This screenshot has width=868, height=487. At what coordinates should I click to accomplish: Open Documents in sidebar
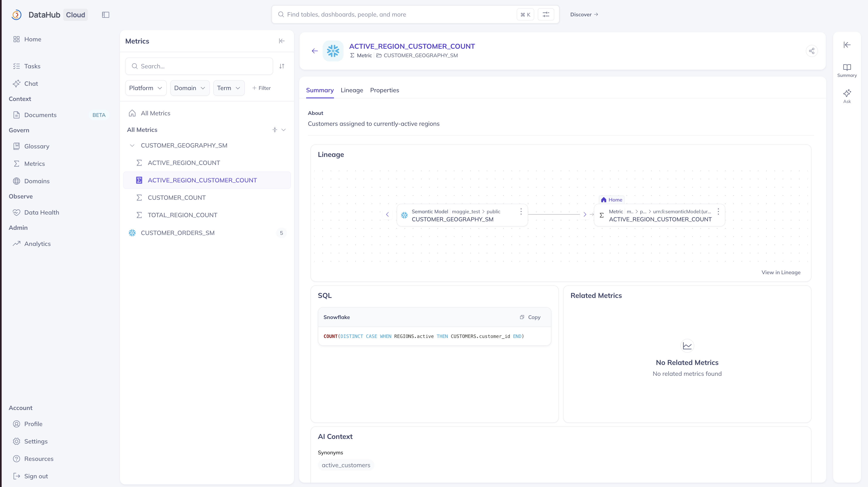[40, 115]
